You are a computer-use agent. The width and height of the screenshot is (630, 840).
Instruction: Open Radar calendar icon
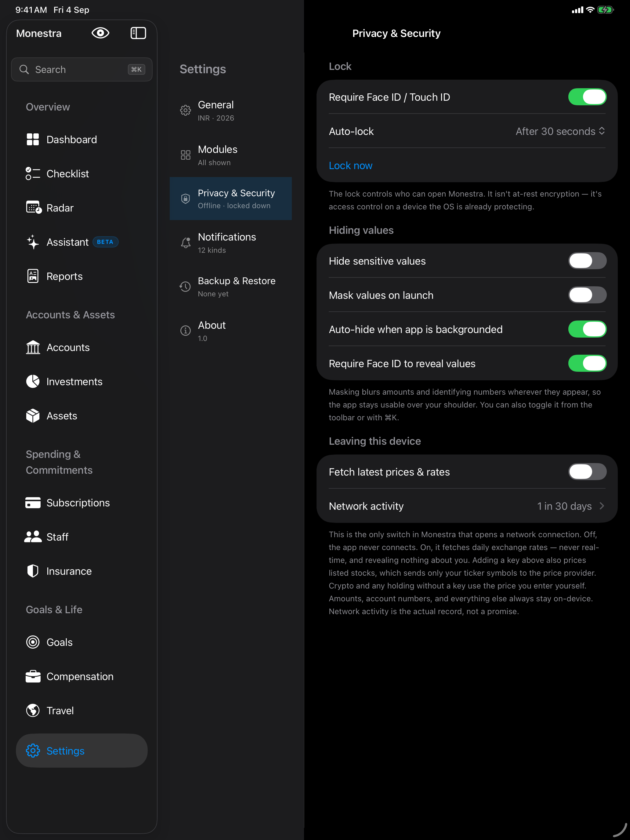[x=33, y=208]
